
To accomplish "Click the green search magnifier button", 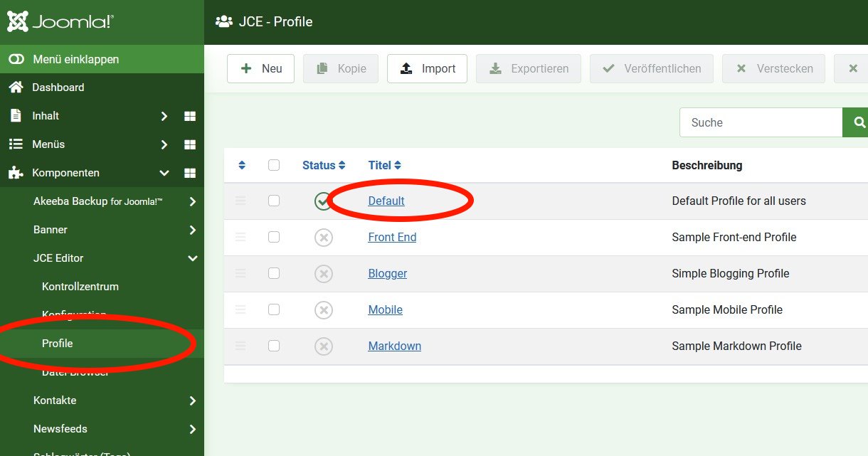I will coord(856,122).
